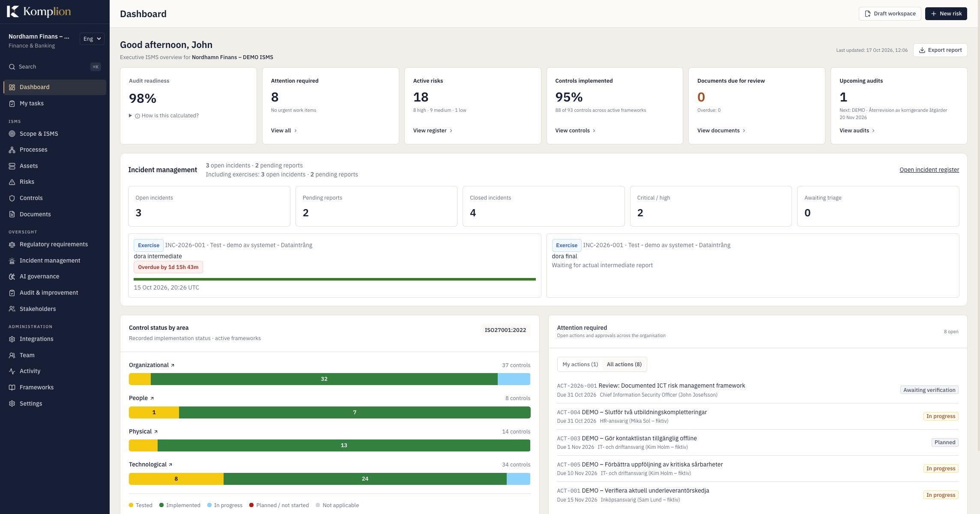This screenshot has width=980, height=514.
Task: Click the Komplion logo
Action: (x=39, y=12)
